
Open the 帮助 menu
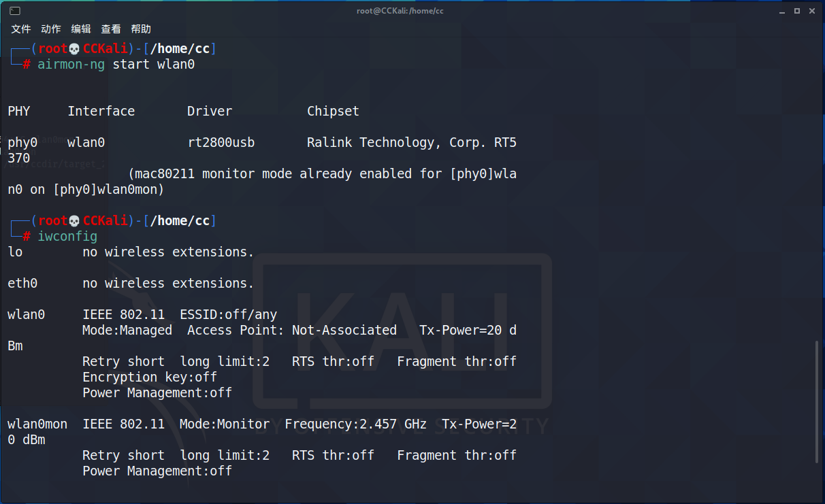(x=141, y=29)
